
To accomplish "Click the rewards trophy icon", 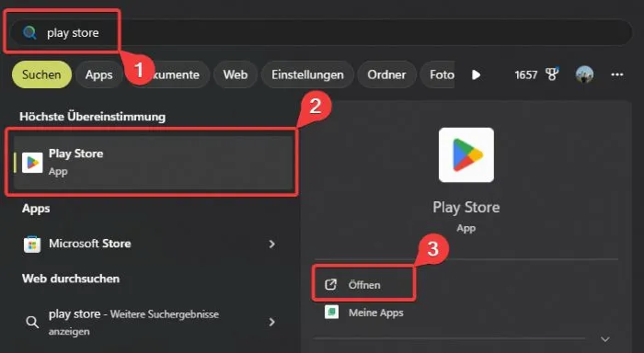I will tap(552, 74).
